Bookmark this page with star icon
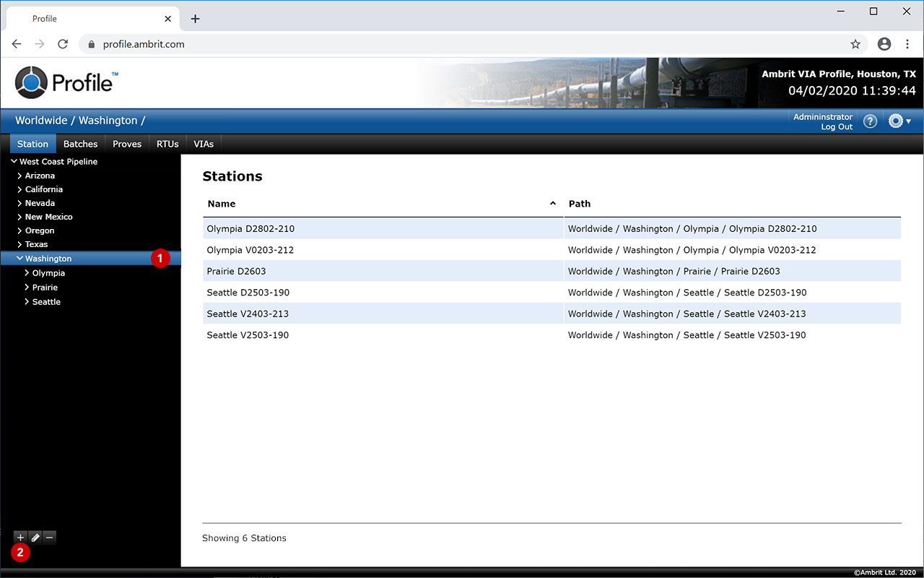 pyautogui.click(x=855, y=44)
